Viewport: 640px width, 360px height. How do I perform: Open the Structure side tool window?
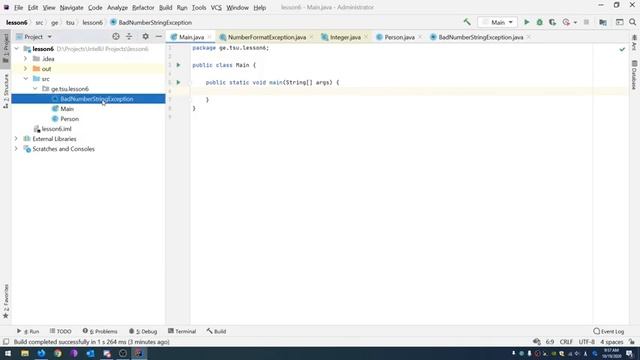point(6,91)
